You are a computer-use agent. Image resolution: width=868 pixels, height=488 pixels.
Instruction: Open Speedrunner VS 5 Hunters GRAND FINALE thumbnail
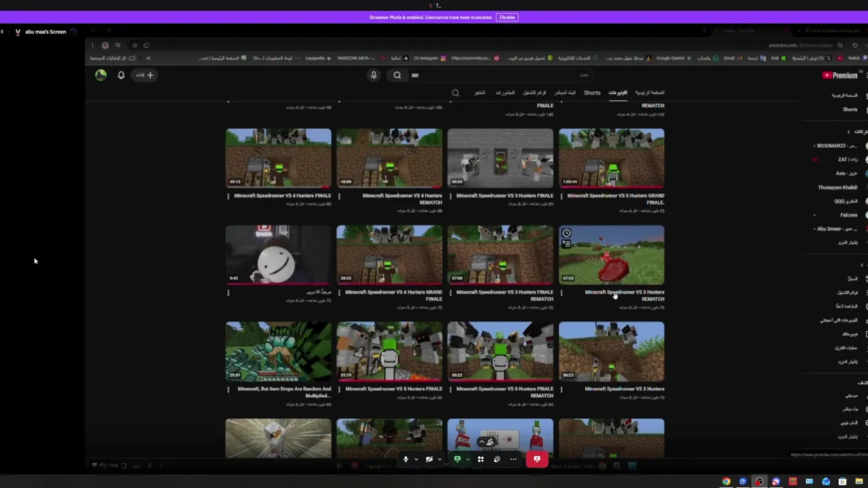612,158
